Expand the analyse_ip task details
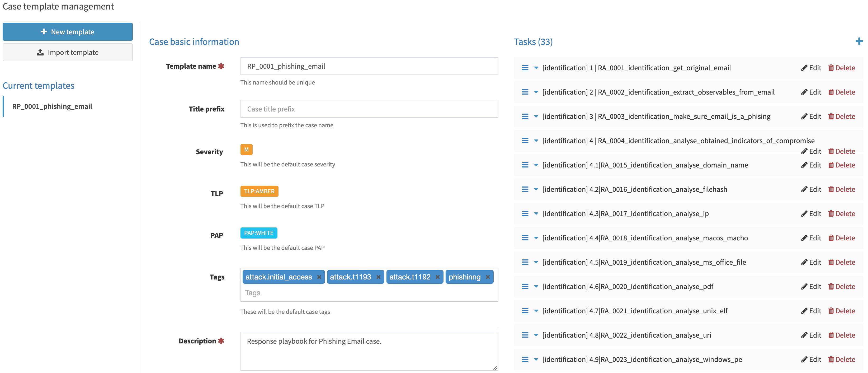 (536, 213)
